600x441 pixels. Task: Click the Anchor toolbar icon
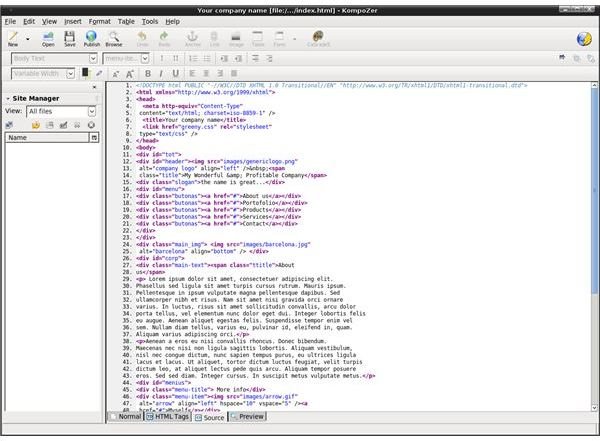tap(192, 39)
